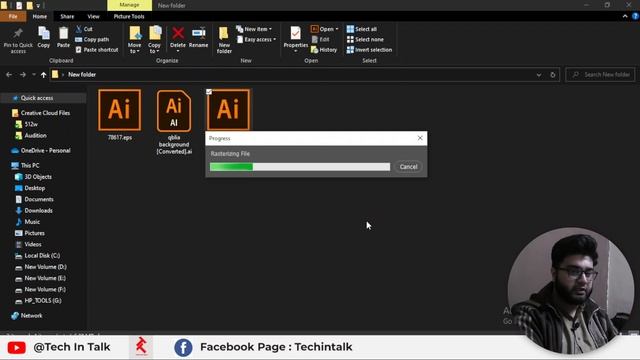
Task: Click the Properties icon
Action: 296,33
